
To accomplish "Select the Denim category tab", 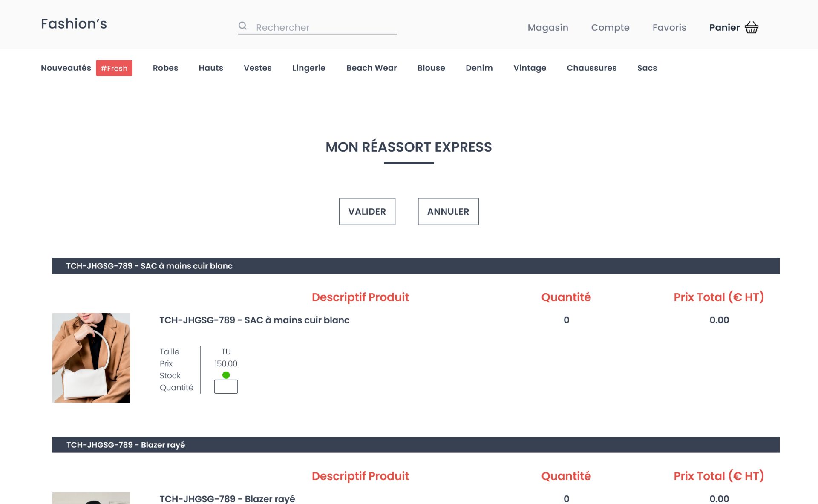I will (480, 68).
